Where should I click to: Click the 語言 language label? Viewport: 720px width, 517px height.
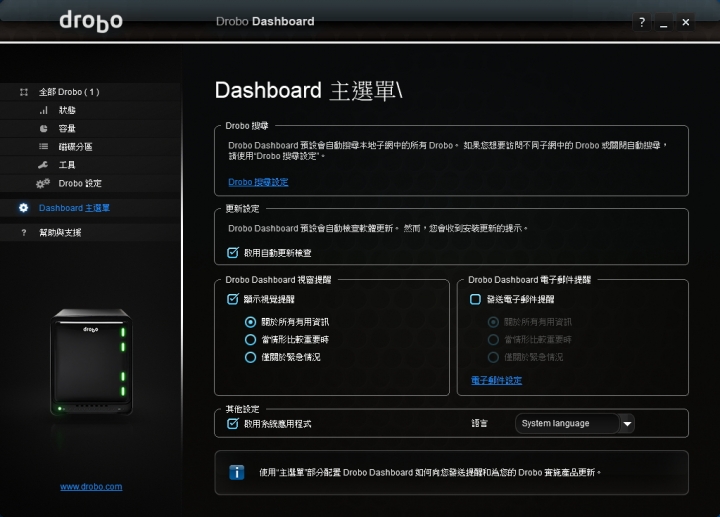(x=479, y=423)
